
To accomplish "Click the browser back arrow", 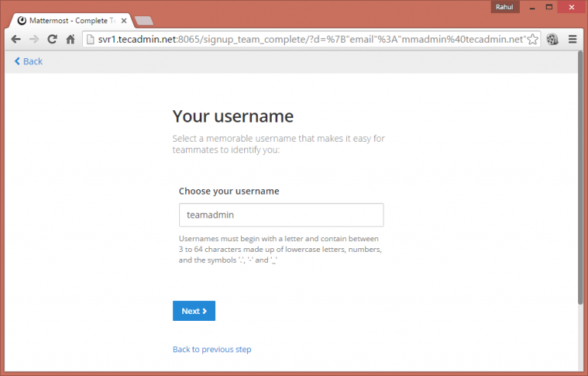I will click(x=15, y=39).
